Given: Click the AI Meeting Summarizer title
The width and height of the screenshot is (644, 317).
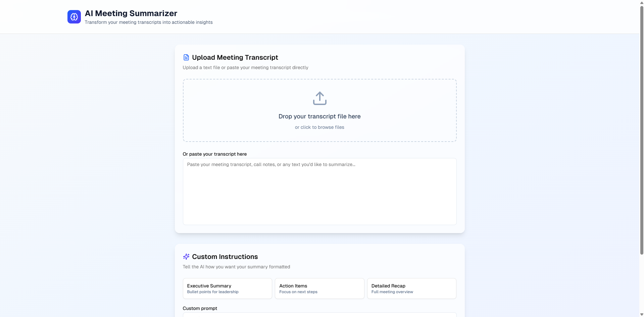Looking at the screenshot, I should coord(131,13).
